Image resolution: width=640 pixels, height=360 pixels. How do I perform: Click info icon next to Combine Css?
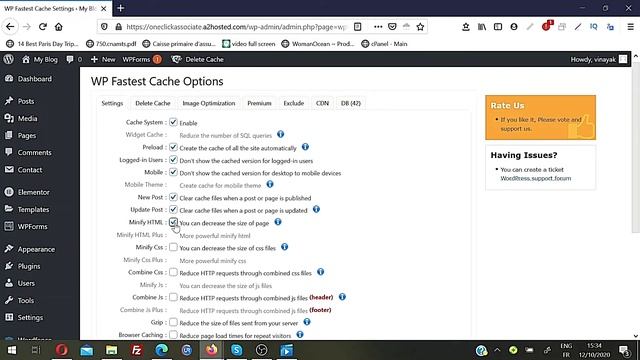tap(320, 272)
